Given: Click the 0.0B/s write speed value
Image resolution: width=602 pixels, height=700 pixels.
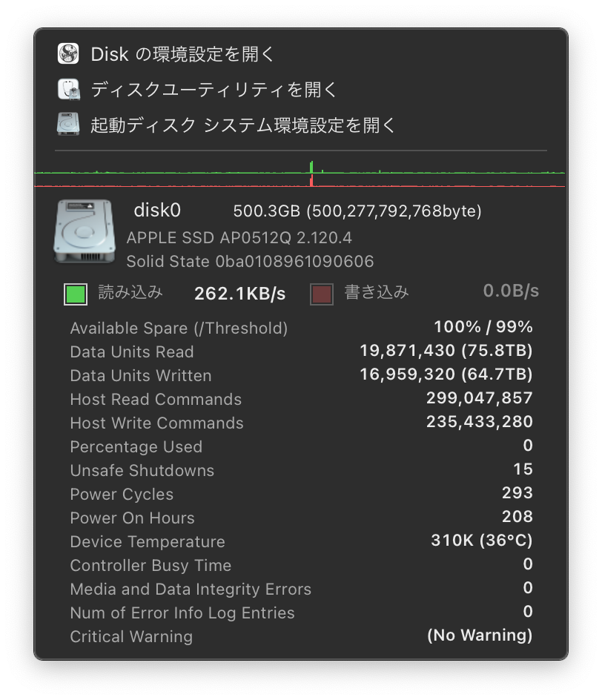Looking at the screenshot, I should [x=511, y=291].
